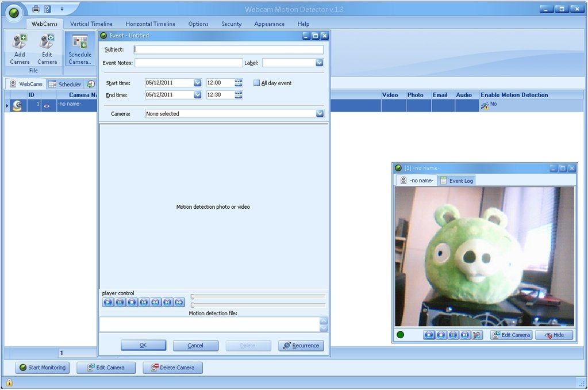This screenshot has height=390, width=588.
Task: Click the Recurrence button
Action: click(301, 345)
